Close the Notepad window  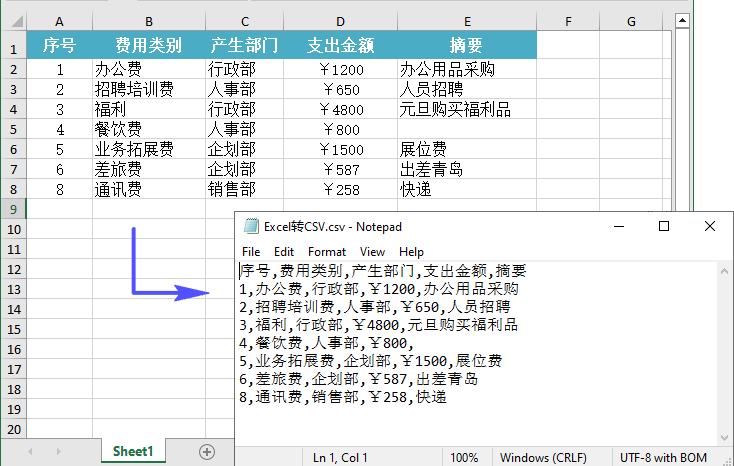pyautogui.click(x=710, y=226)
